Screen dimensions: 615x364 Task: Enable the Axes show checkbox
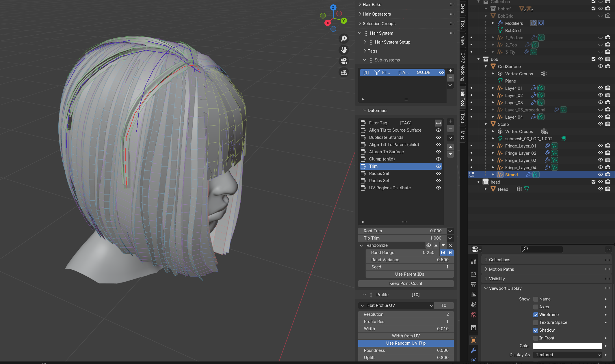536,307
